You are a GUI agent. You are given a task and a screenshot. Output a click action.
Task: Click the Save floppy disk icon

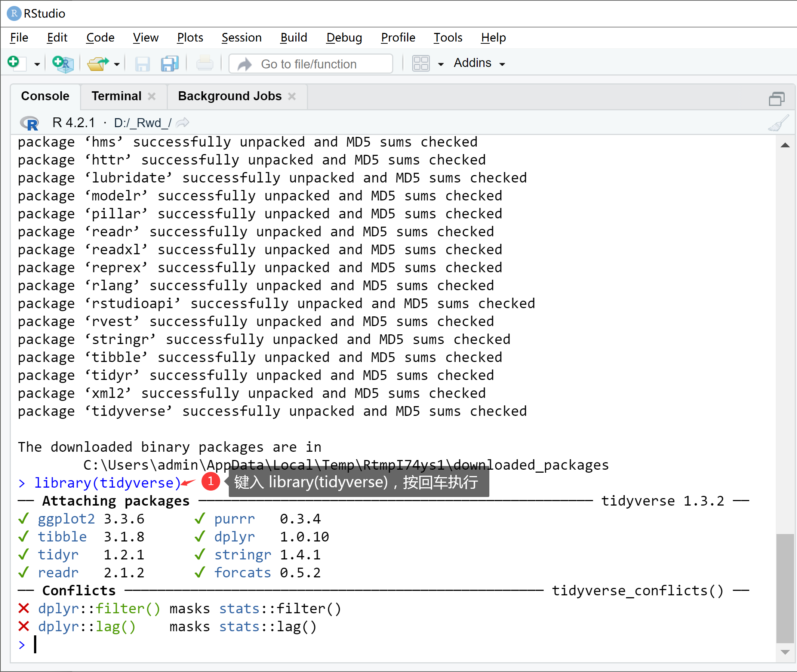pos(142,64)
